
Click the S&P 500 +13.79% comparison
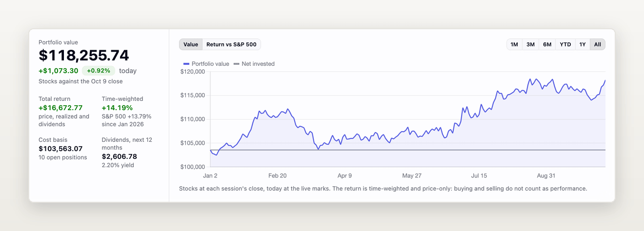coord(127,116)
